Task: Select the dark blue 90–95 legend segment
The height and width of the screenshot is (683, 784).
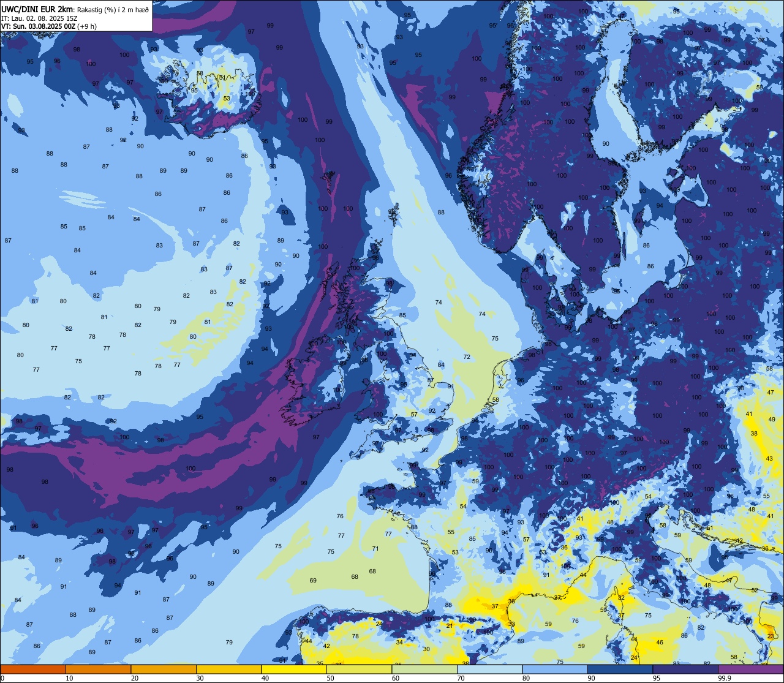Action: click(620, 669)
